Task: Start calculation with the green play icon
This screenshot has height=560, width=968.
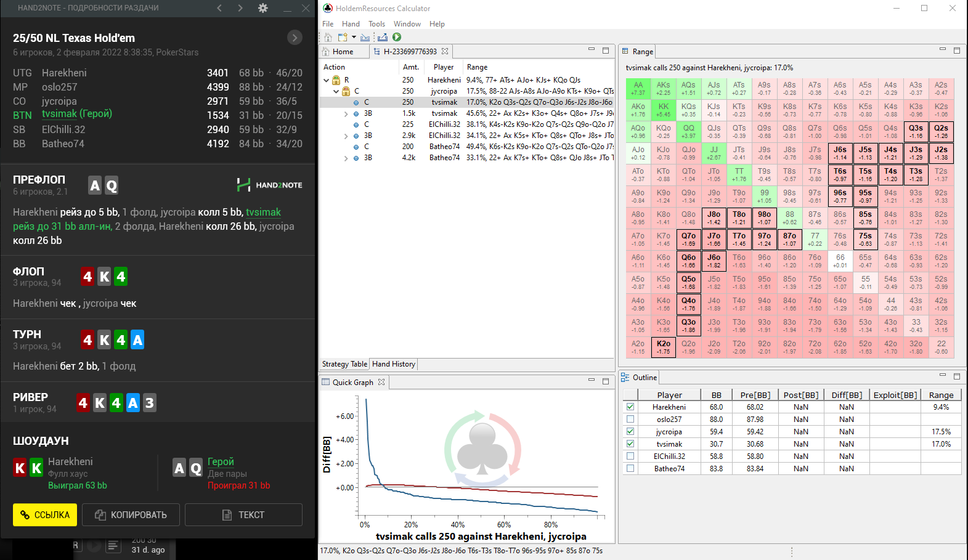Action: [x=397, y=37]
